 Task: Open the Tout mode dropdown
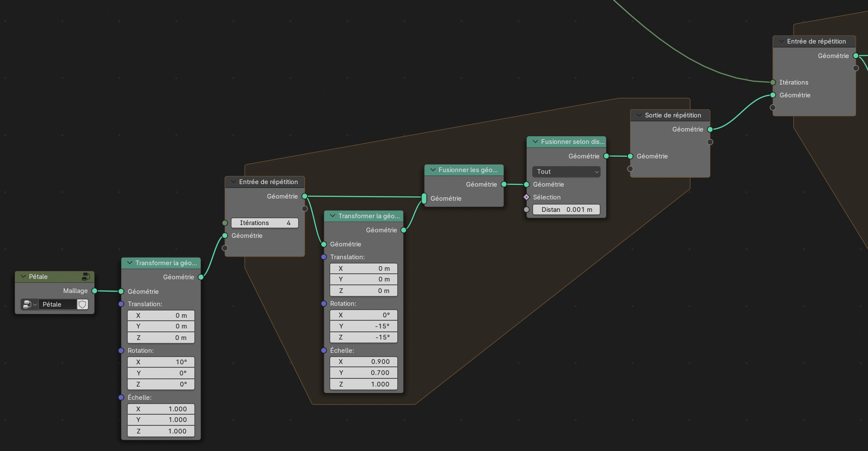point(566,172)
